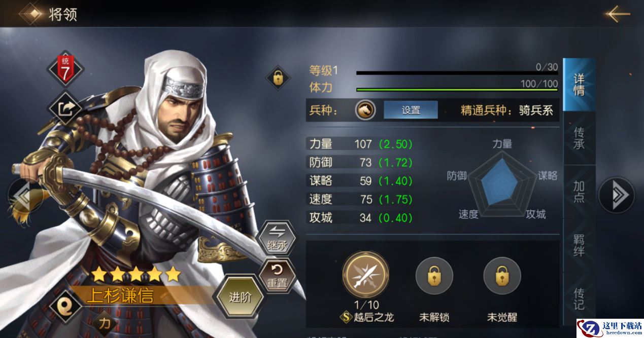The image size is (644, 338).
Task: Click the 设置 troop settings button
Action: coord(411,110)
